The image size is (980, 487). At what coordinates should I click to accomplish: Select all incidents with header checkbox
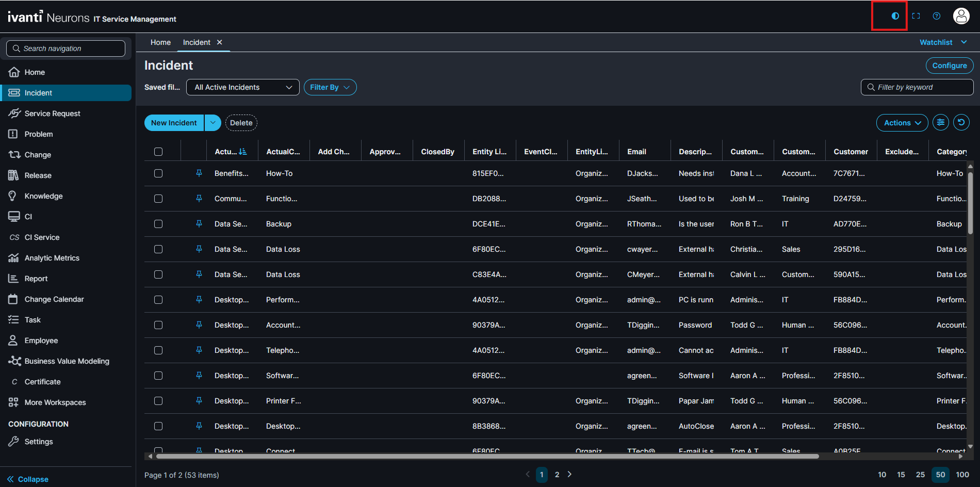coord(158,152)
